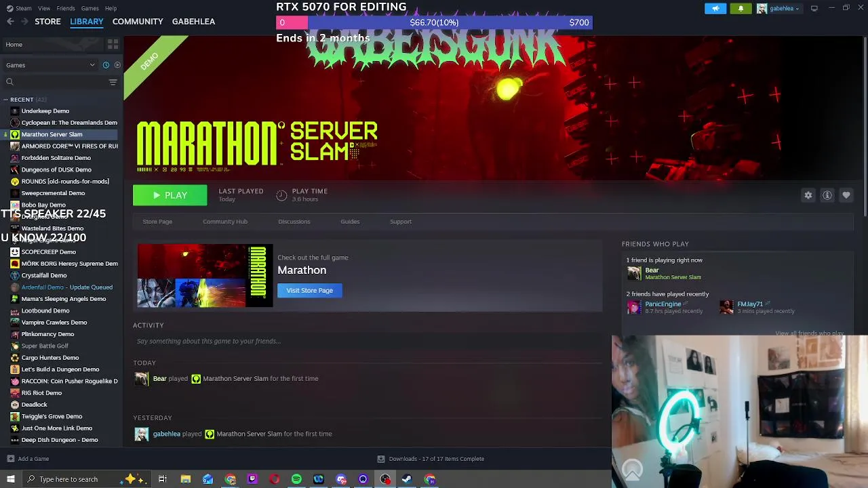This screenshot has width=868, height=488.
Task: Toggle sort by recent activity clock icon
Action: [x=106, y=65]
